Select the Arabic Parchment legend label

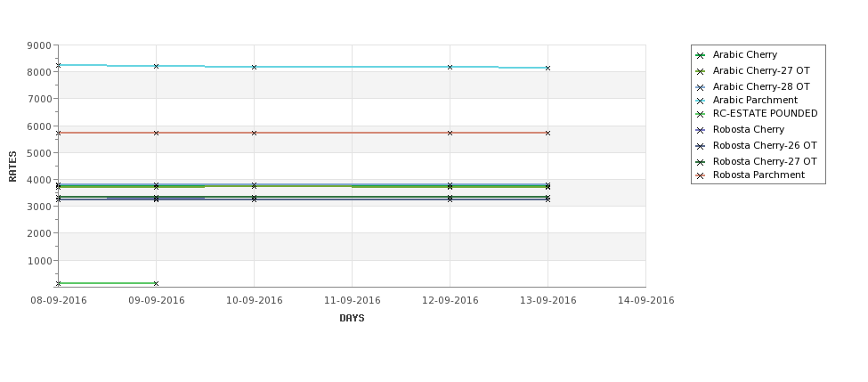coord(755,100)
